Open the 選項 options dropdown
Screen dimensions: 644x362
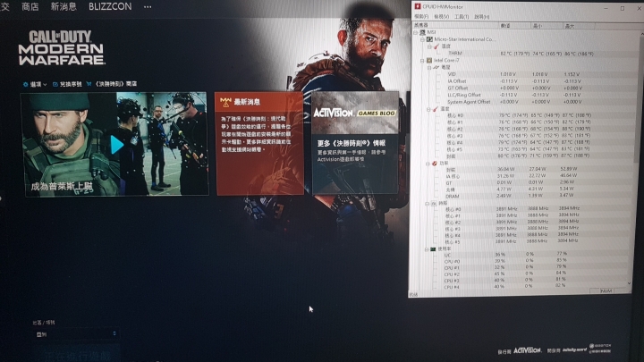(x=35, y=85)
